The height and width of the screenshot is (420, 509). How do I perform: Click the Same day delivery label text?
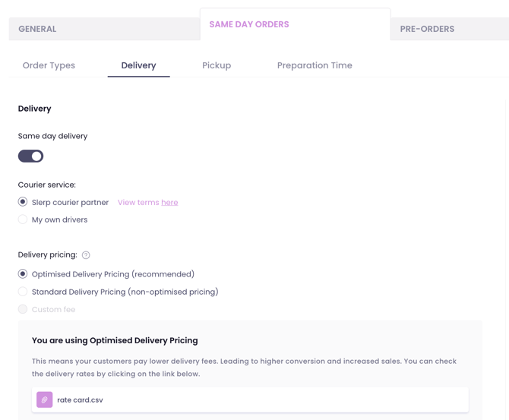(x=52, y=136)
